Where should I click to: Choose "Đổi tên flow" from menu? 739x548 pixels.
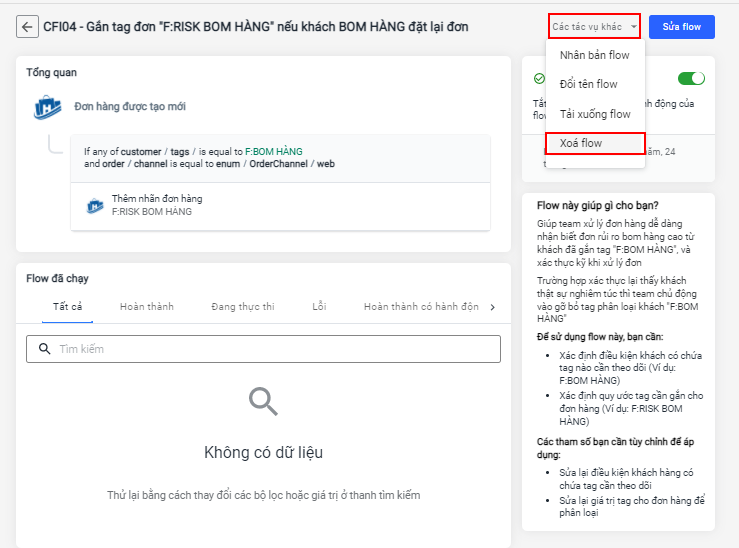(x=589, y=84)
